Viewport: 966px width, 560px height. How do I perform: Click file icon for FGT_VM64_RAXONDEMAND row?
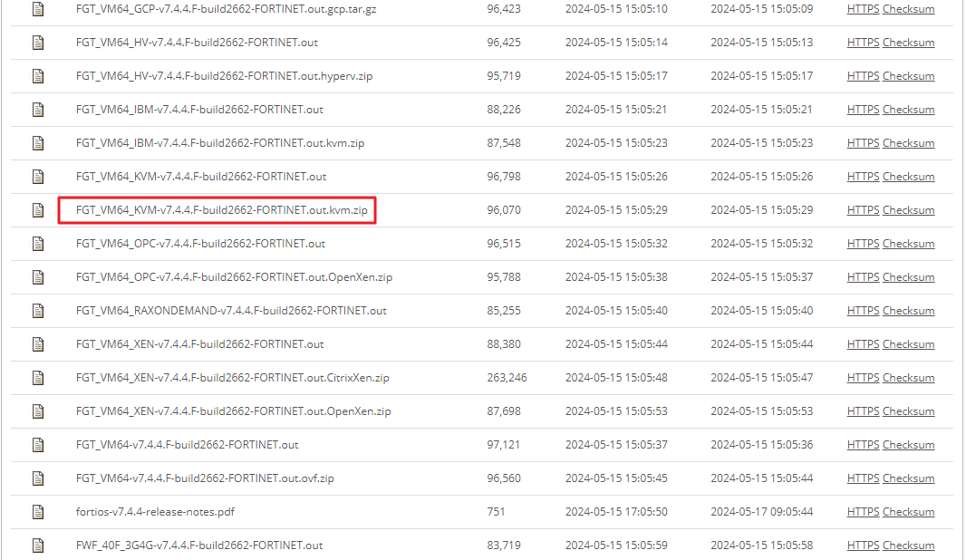point(38,311)
